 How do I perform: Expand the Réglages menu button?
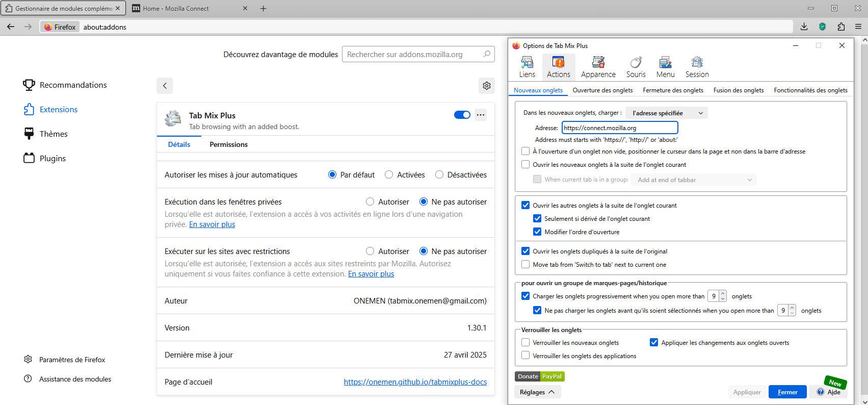[538, 392]
